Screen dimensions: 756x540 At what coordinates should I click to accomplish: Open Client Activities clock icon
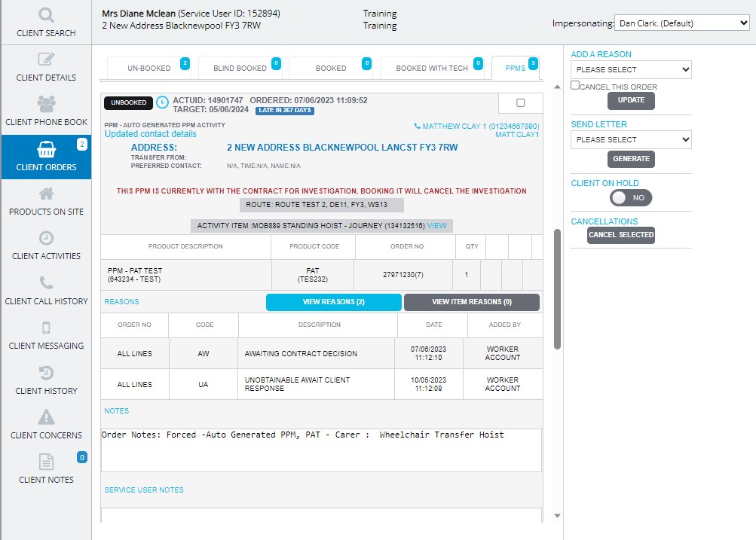[x=46, y=238]
